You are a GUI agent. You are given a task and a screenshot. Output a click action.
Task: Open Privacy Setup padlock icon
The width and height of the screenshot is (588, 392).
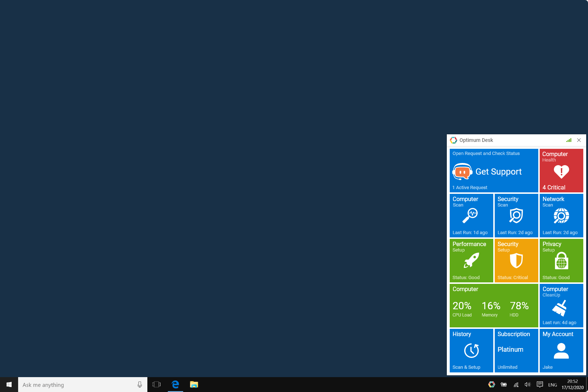coord(562,261)
